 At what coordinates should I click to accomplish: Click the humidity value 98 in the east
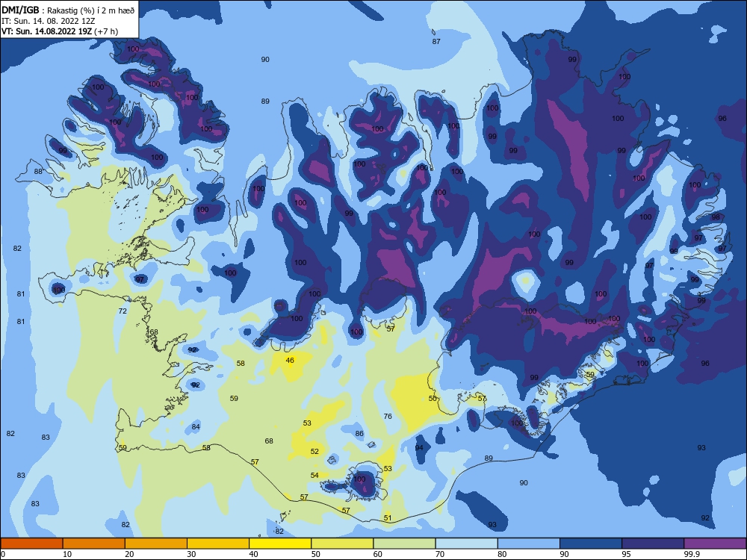click(x=716, y=217)
